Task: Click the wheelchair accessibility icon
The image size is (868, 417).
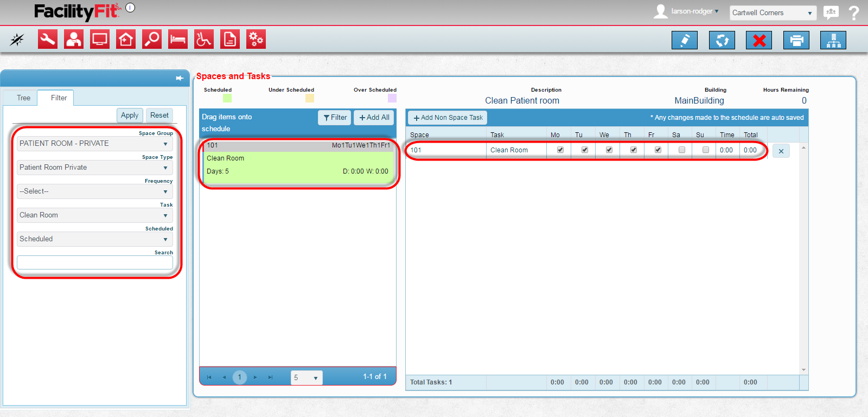Action: pyautogui.click(x=204, y=39)
